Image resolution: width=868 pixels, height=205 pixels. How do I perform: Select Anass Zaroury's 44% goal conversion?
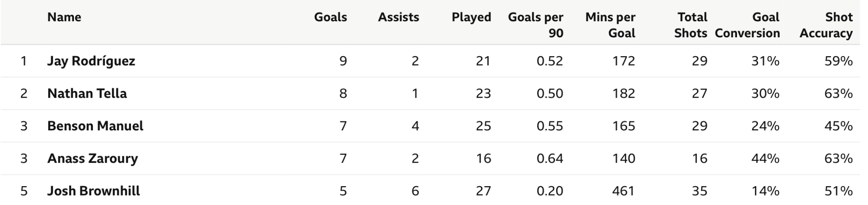pos(765,158)
